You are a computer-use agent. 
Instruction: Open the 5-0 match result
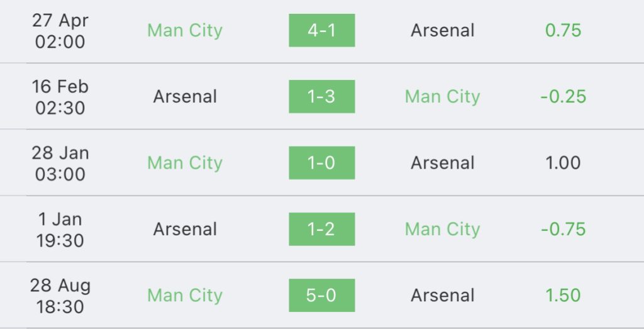click(x=321, y=295)
